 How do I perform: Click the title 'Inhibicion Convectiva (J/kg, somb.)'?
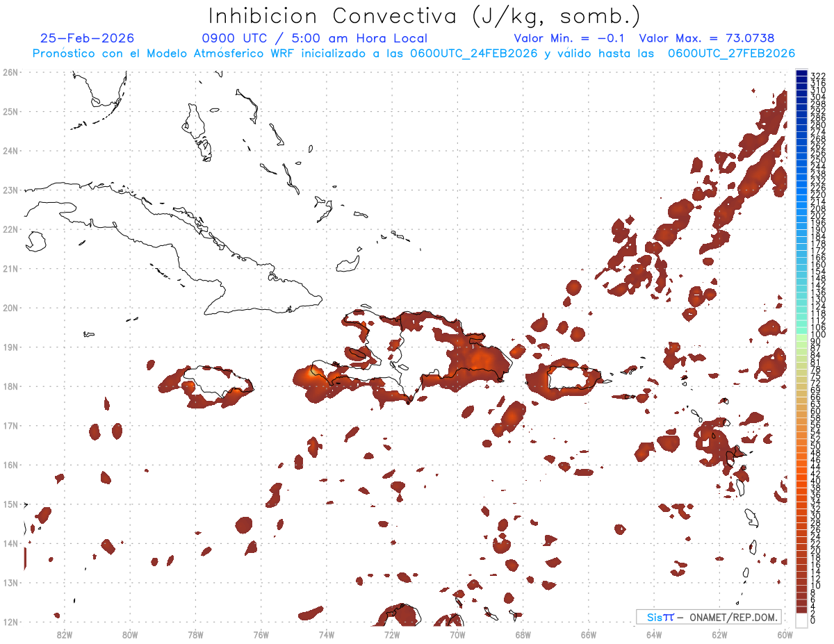(x=425, y=17)
